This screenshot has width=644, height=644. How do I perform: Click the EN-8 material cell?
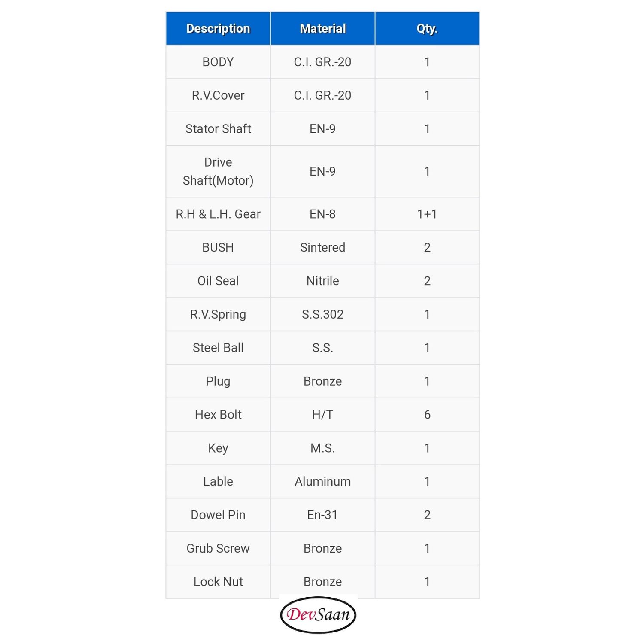323,214
